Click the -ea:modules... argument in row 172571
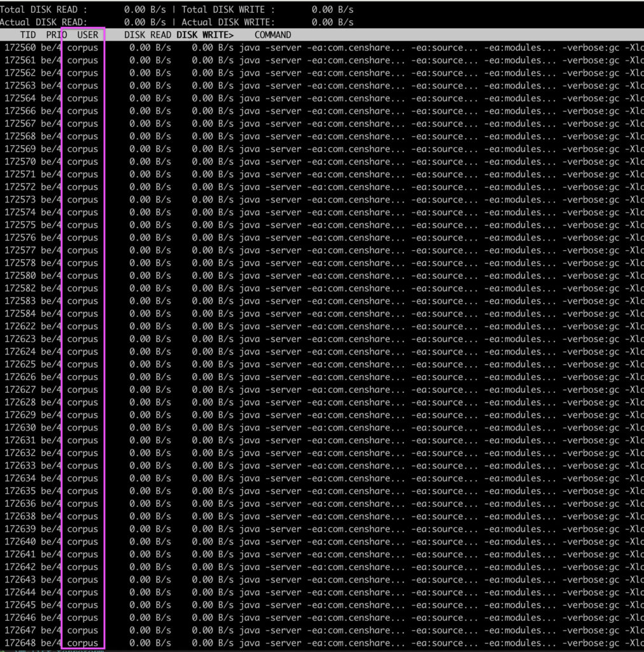 coord(520,174)
